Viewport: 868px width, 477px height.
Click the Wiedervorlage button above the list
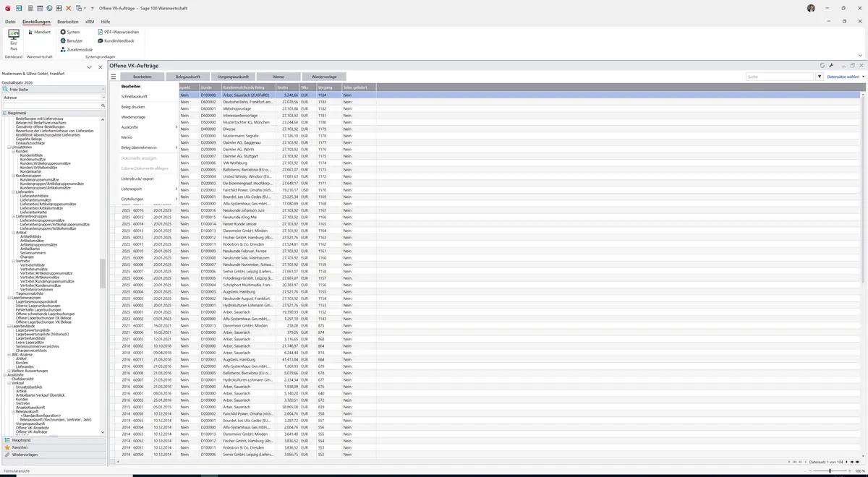point(324,77)
